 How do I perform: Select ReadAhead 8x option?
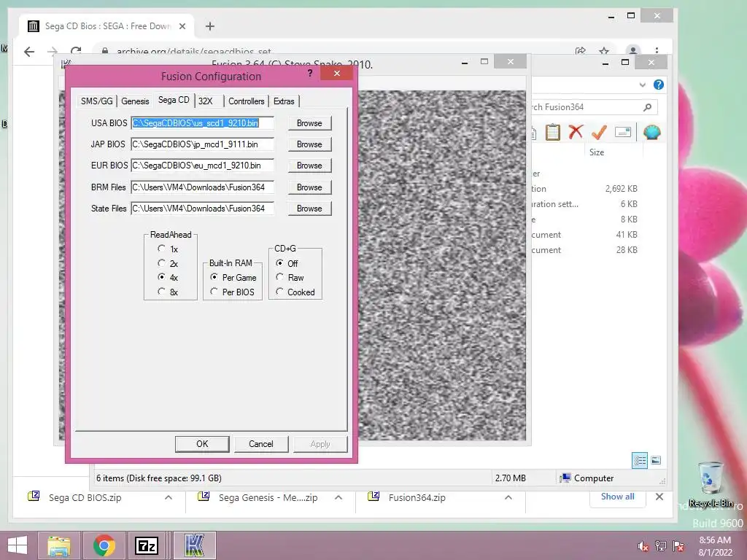point(161,292)
